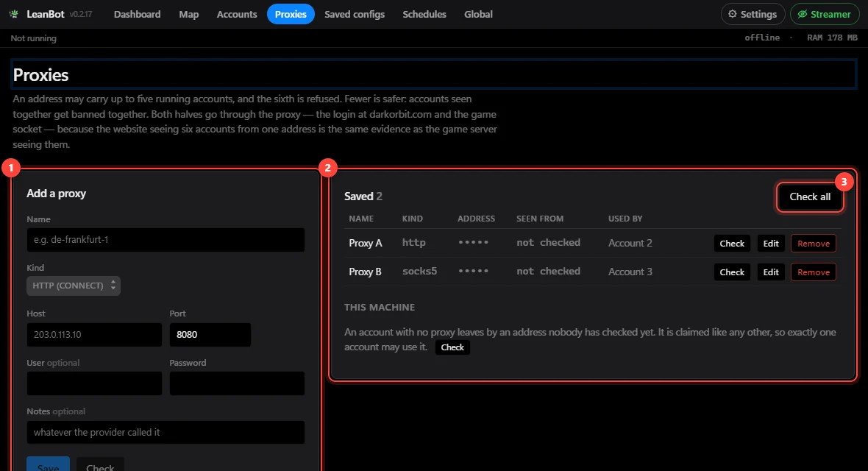868x471 pixels.
Task: Click the 'THIS MACHINE' section label
Action: tap(379, 307)
